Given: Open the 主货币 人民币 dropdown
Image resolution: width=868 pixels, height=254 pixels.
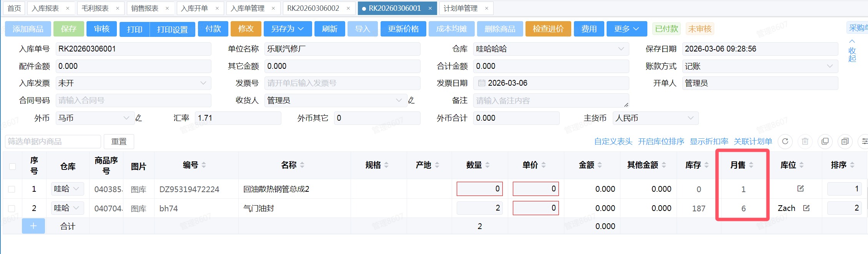Looking at the screenshot, I should [655, 118].
